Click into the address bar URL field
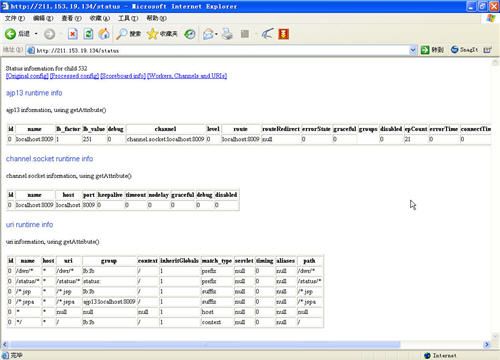The height and width of the screenshot is (360, 500). (221, 50)
